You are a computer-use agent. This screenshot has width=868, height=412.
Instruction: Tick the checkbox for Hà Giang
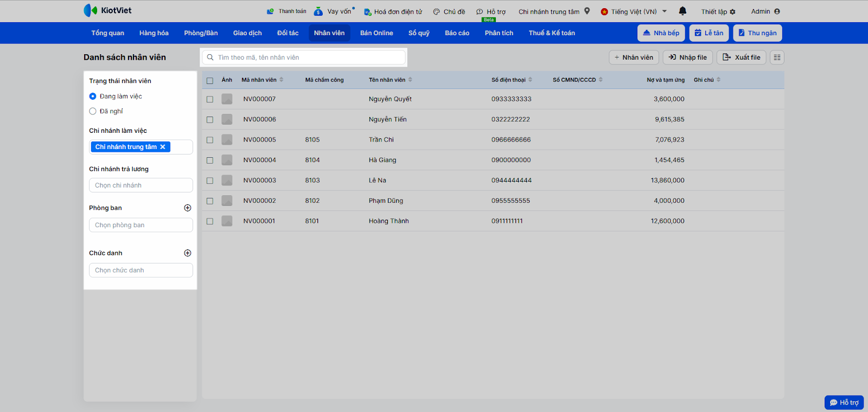click(x=210, y=160)
